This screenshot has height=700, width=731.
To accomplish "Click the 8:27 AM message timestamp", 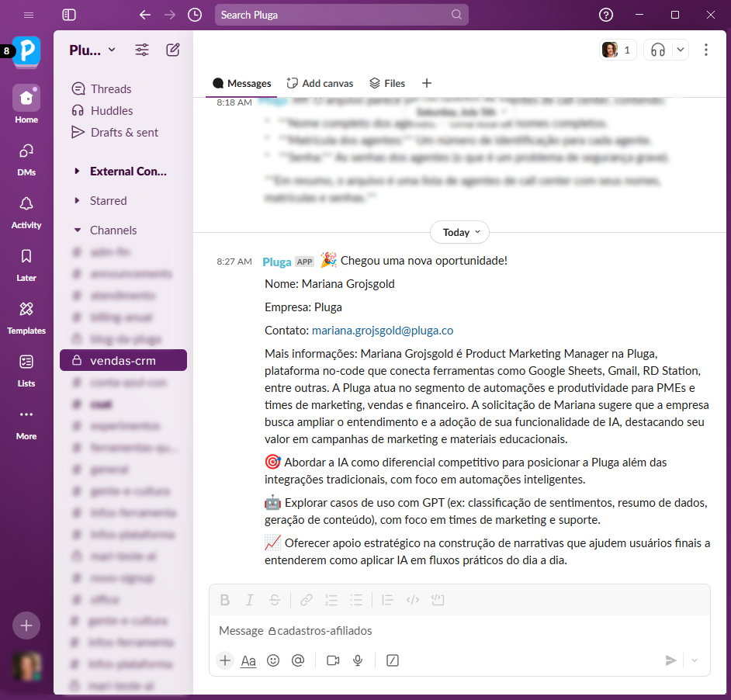I will (234, 262).
